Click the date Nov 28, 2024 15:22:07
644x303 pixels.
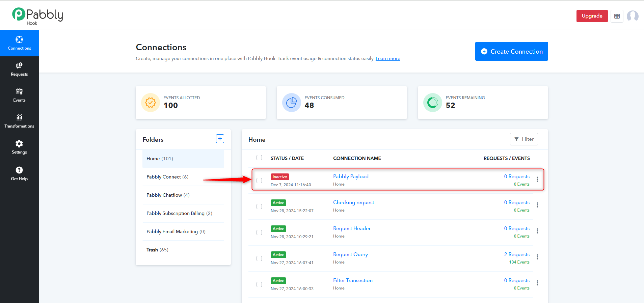pos(292,211)
